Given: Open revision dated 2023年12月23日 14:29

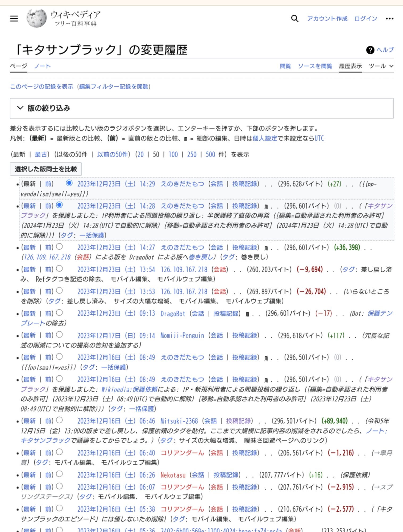Looking at the screenshot, I should tap(116, 184).
